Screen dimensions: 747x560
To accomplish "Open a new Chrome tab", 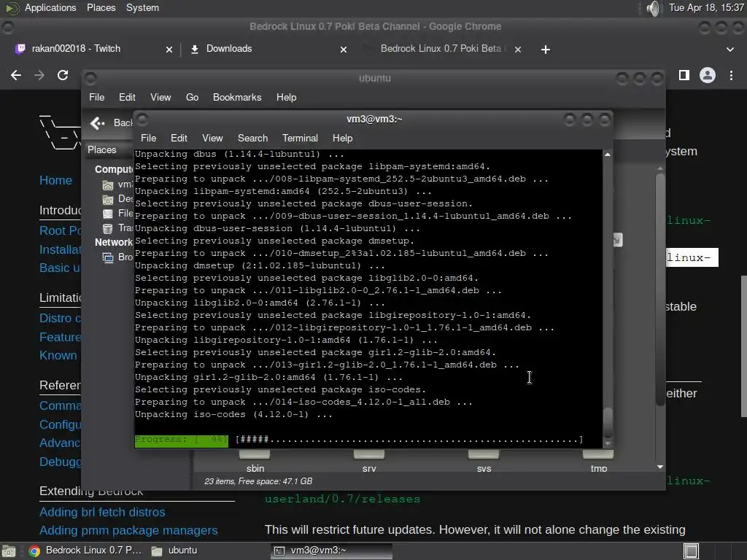I will [x=546, y=50].
